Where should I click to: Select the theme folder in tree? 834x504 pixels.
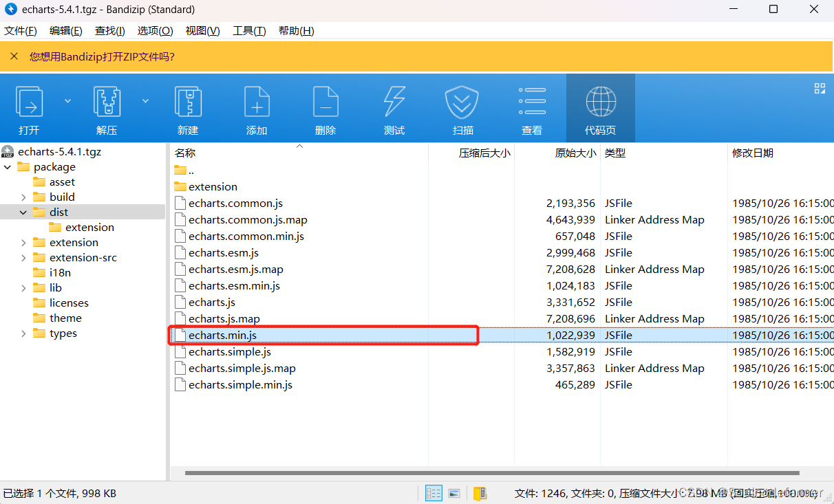point(57,318)
